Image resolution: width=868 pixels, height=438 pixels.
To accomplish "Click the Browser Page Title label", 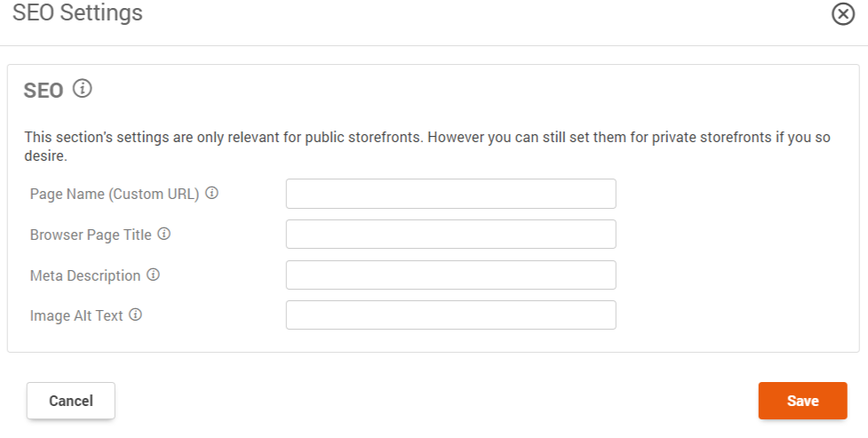I will 91,235.
